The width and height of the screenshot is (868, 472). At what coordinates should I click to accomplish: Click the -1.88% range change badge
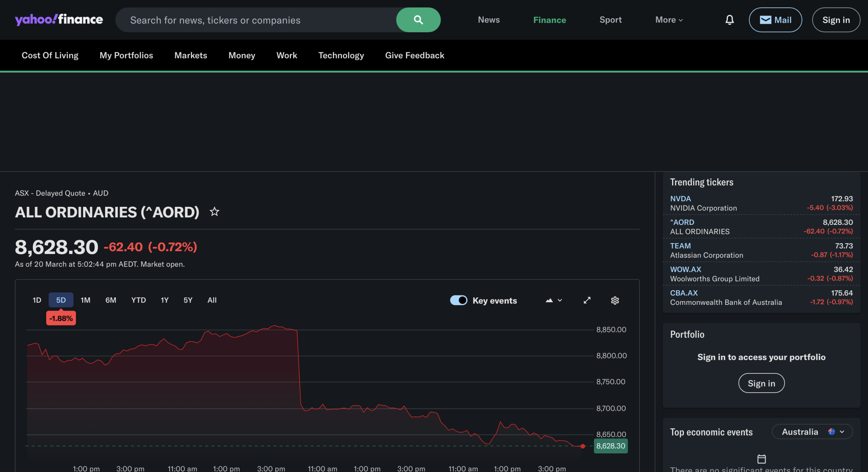(61, 318)
